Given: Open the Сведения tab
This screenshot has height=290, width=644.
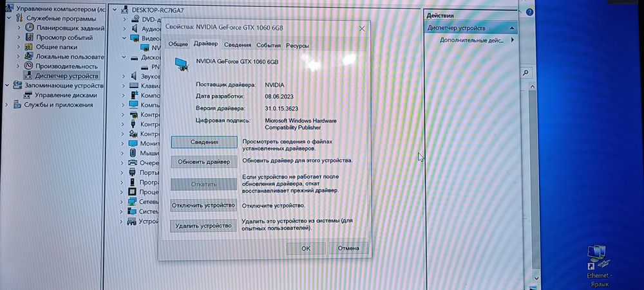Looking at the screenshot, I should [238, 45].
